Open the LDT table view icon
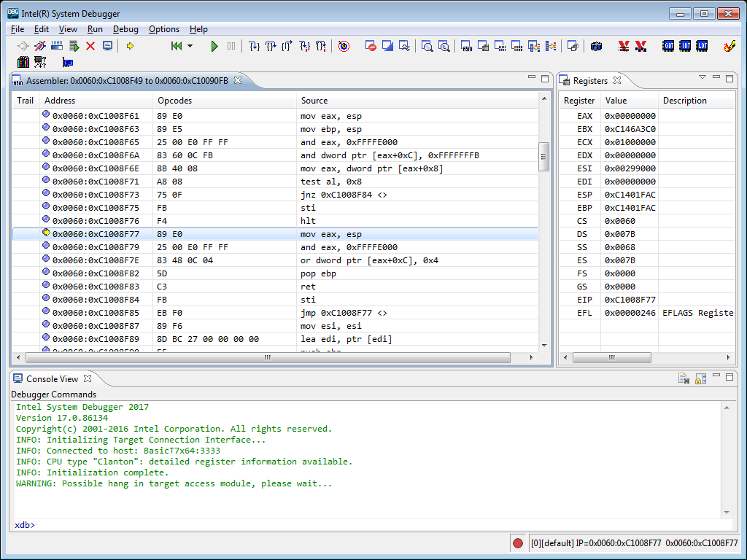The width and height of the screenshot is (747, 560). coord(702,46)
